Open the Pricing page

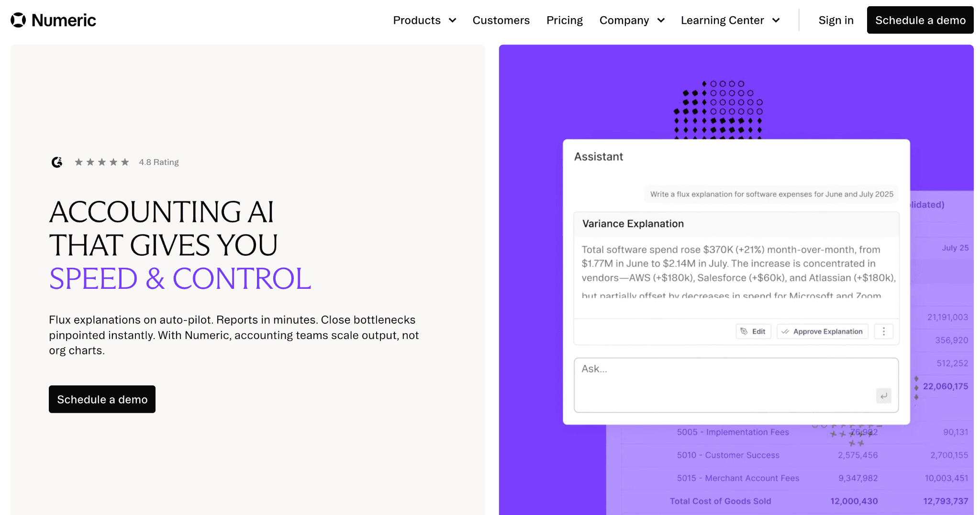(x=565, y=20)
